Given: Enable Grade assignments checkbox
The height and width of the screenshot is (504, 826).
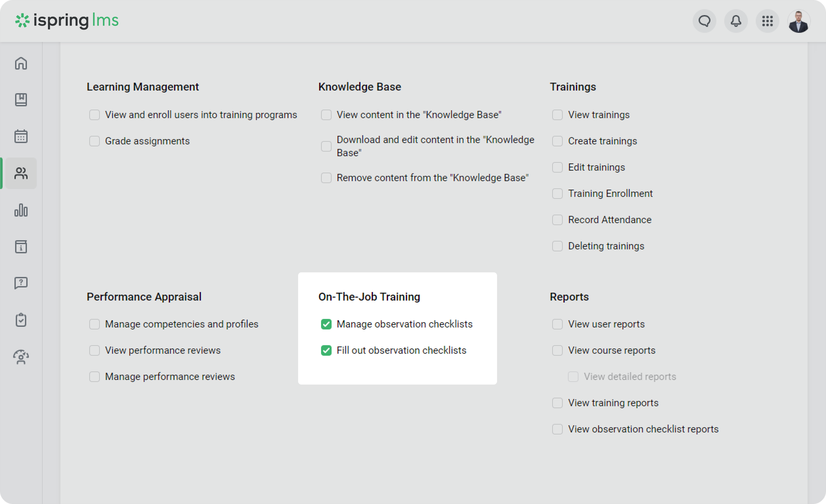Looking at the screenshot, I should [95, 141].
